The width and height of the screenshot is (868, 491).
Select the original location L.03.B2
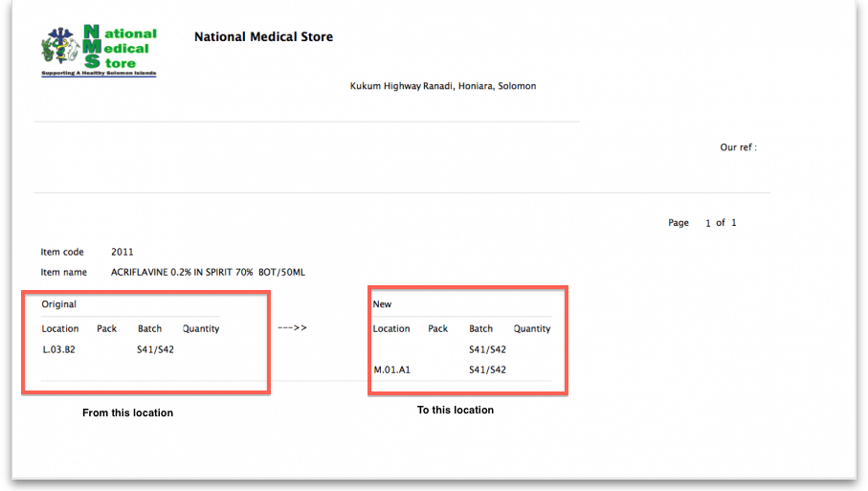tap(59, 349)
